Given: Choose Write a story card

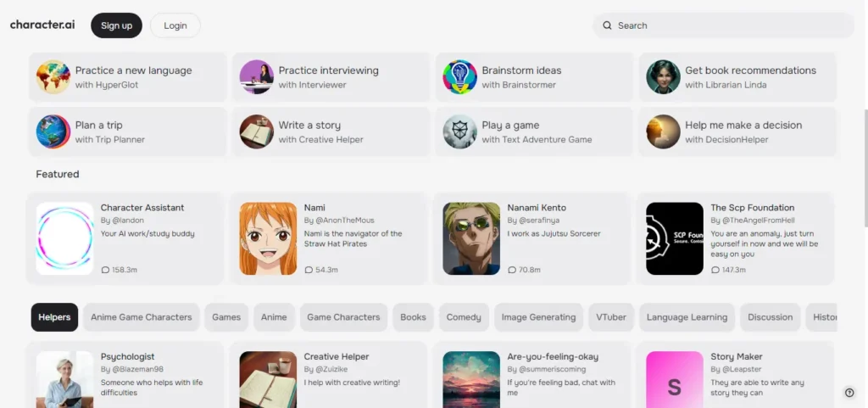Looking at the screenshot, I should point(331,131).
